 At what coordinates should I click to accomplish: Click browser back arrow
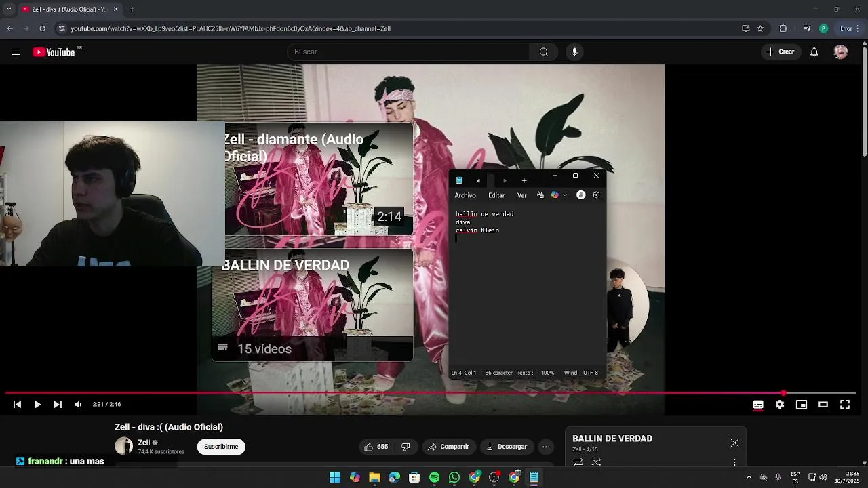point(10,28)
